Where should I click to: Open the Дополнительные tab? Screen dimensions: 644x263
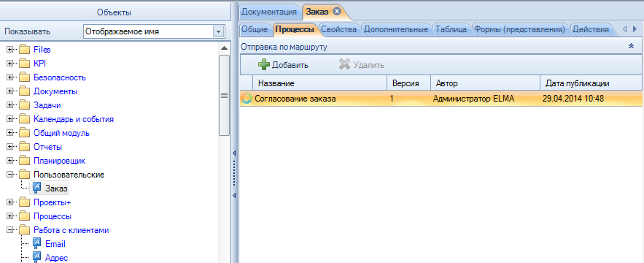click(x=396, y=29)
